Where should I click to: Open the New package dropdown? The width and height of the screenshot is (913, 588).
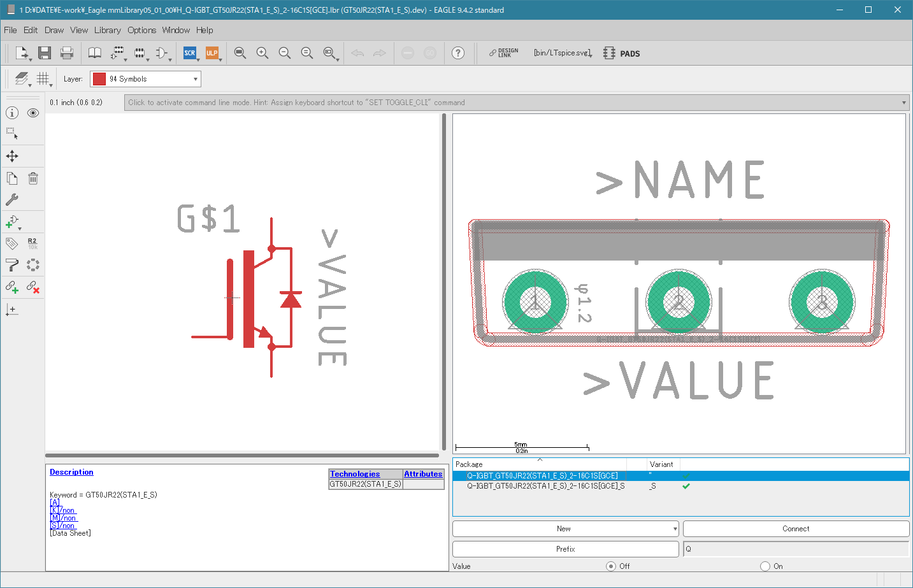click(676, 528)
